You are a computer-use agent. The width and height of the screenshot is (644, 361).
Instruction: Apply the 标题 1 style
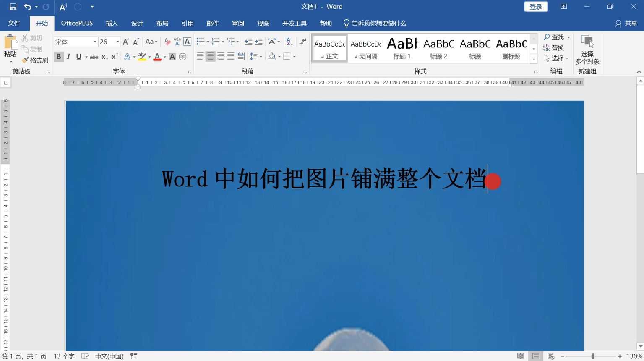coord(402,49)
